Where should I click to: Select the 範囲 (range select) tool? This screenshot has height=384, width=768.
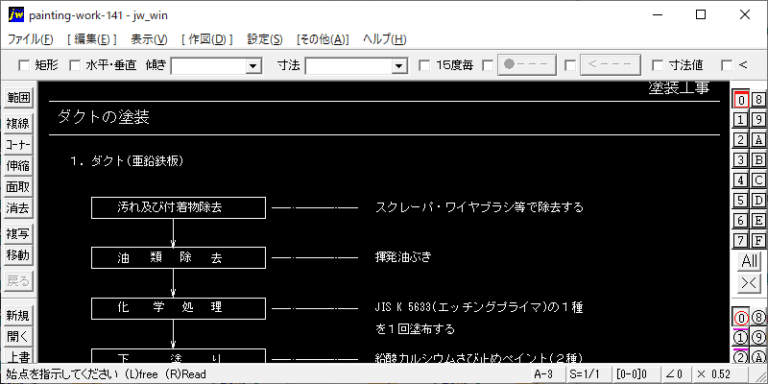(x=18, y=98)
